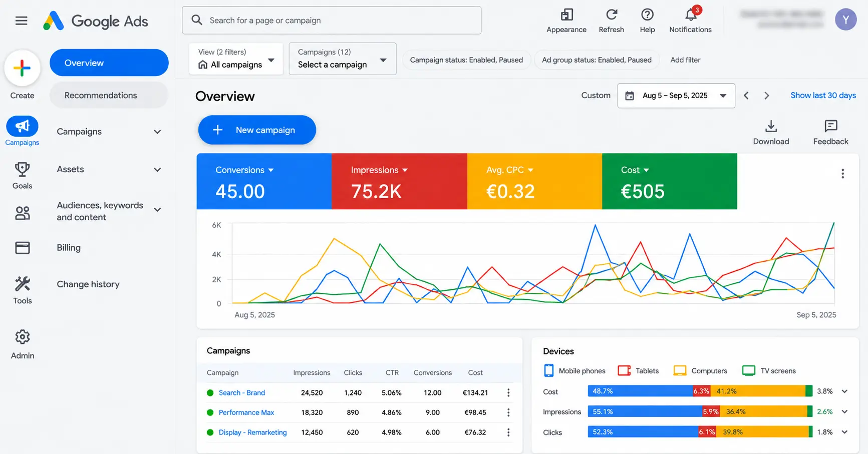Screen dimensions: 868x454
Task: Select the Overview tab
Action: (x=109, y=63)
